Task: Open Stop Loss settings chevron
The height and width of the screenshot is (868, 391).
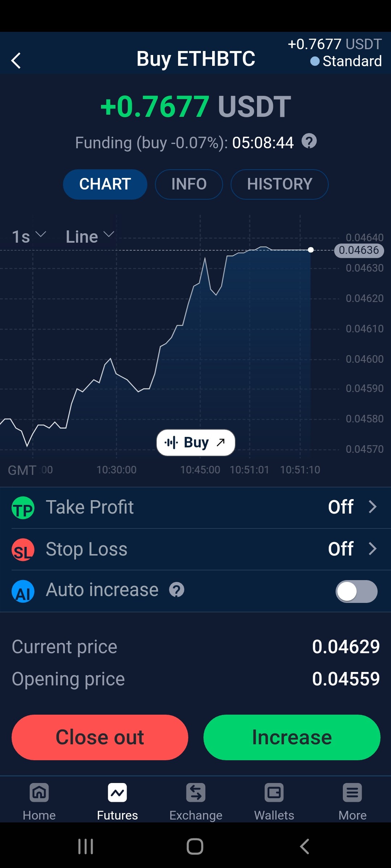Action: [x=373, y=549]
